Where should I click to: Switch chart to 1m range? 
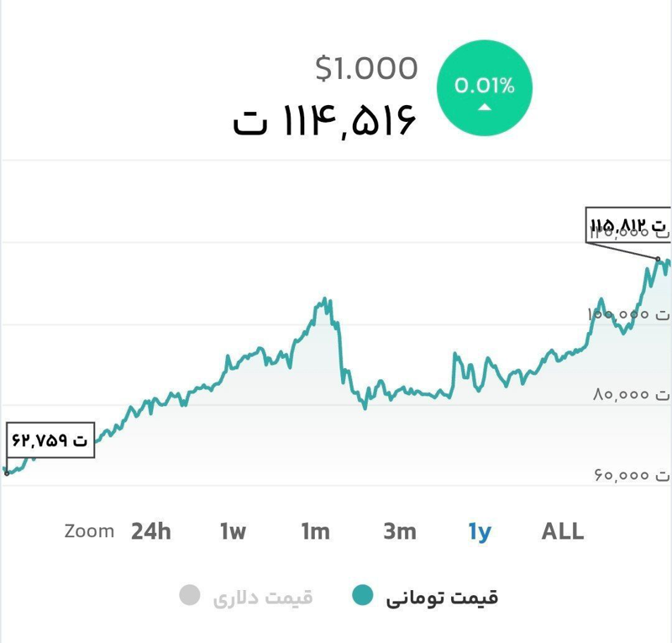coord(315,531)
